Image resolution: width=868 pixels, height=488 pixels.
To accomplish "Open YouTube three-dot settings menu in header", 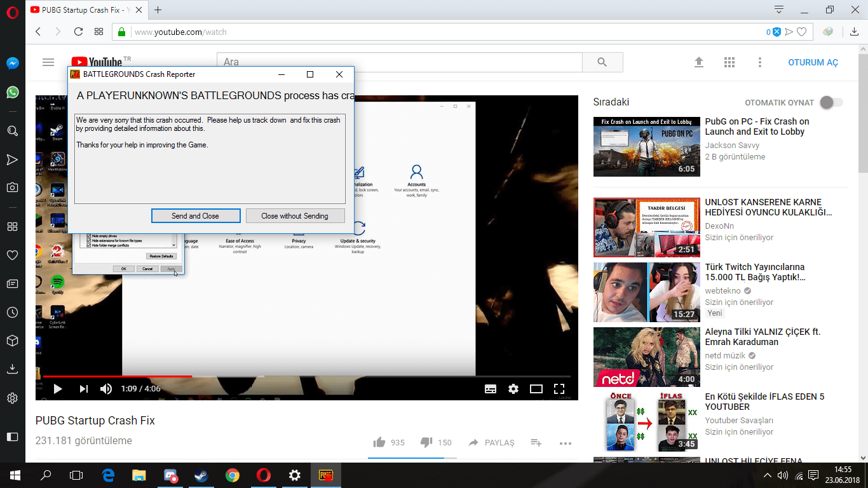I will pos(760,62).
